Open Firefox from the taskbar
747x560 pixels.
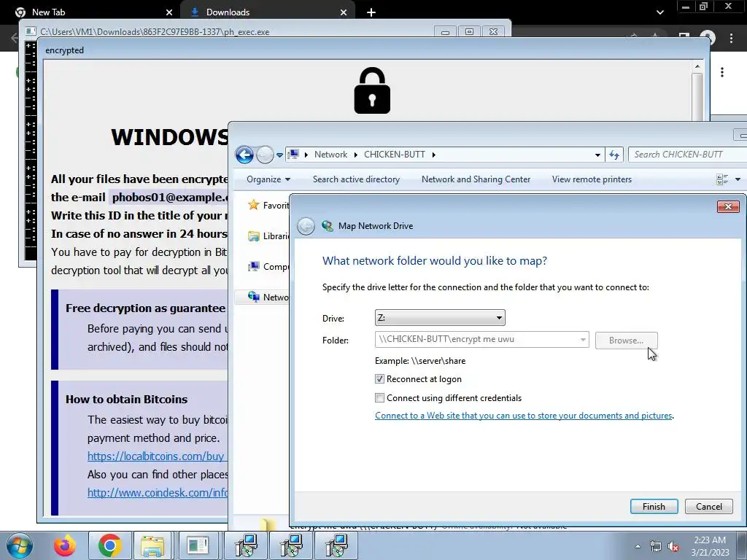click(x=65, y=545)
